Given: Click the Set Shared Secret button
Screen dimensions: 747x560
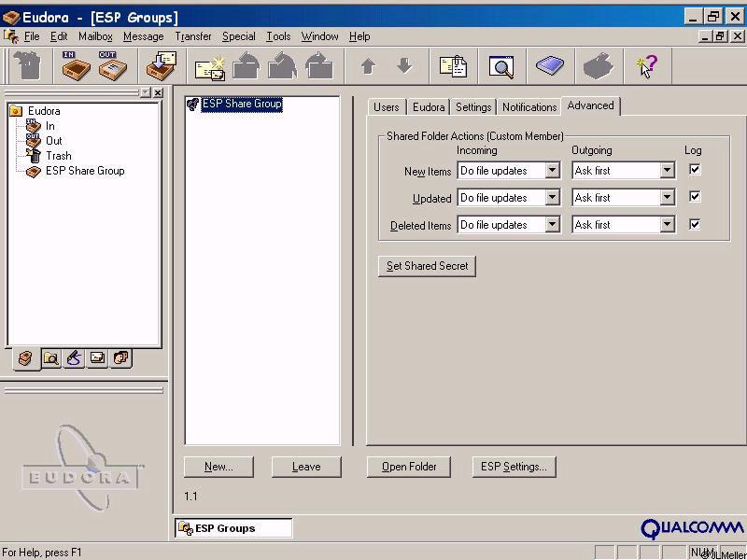Looking at the screenshot, I should pos(427,266).
